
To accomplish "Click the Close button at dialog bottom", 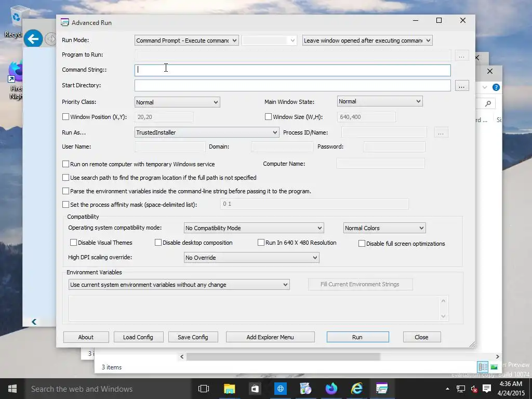I will pyautogui.click(x=422, y=337).
